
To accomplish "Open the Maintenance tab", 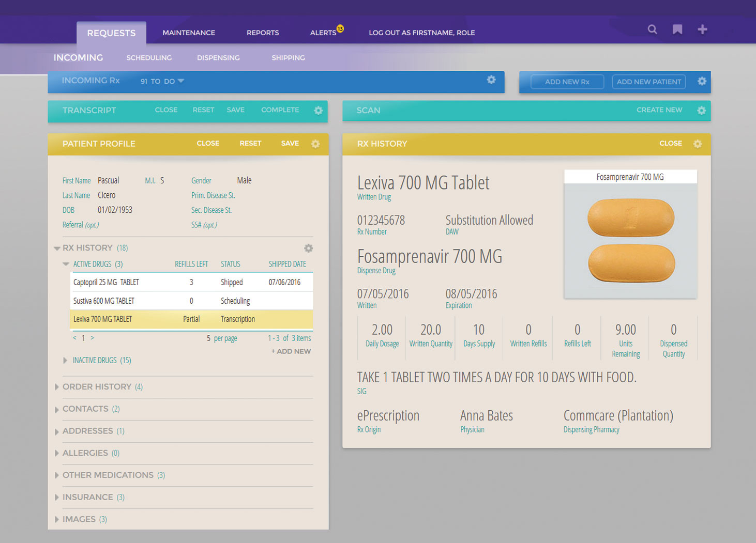I will click(189, 33).
